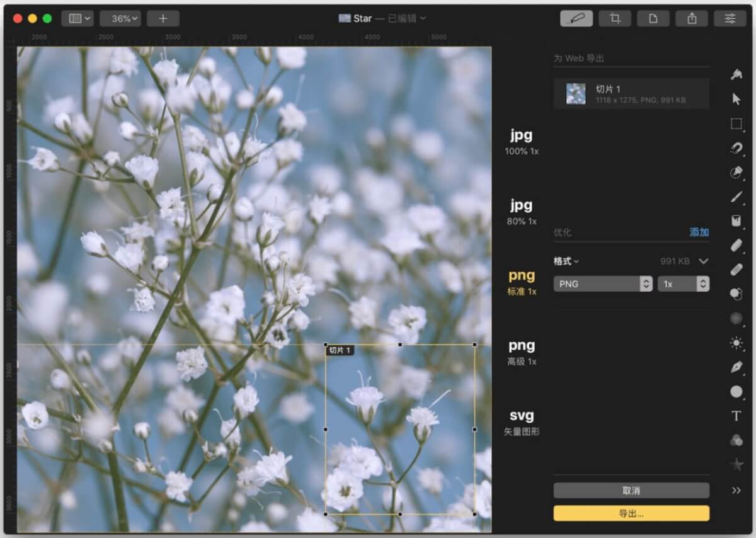Choose the png 高级 1x preset
This screenshot has width=756, height=538.
521,352
